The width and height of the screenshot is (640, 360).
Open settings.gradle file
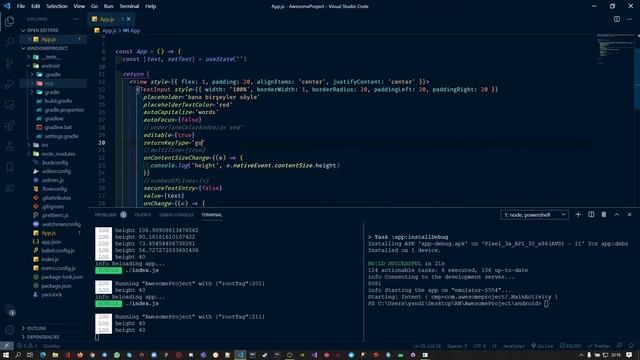click(61, 136)
